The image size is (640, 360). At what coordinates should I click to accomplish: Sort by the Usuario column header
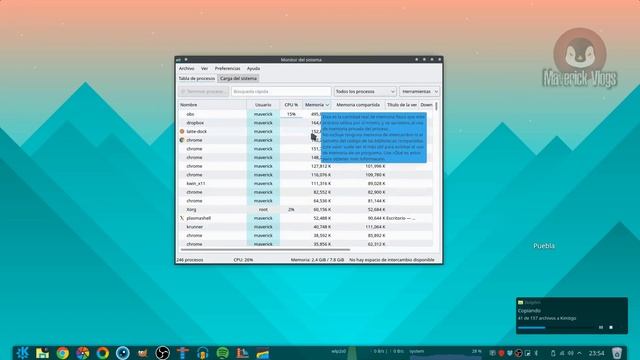coord(263,105)
